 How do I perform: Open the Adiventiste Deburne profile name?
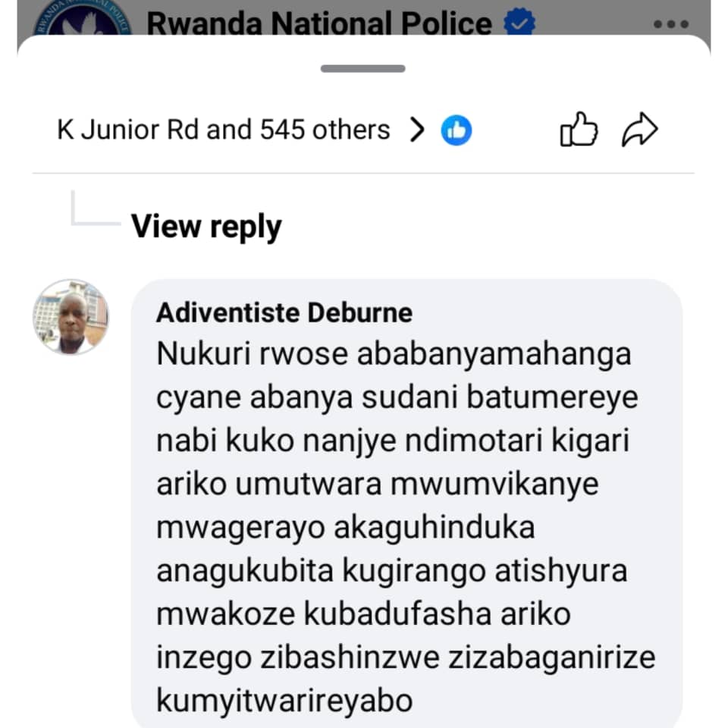284,312
